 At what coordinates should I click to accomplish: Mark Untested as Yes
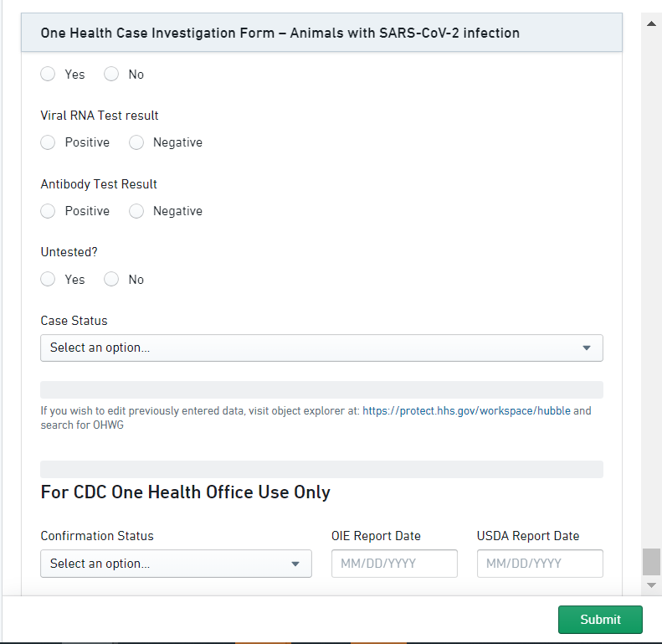(x=49, y=280)
